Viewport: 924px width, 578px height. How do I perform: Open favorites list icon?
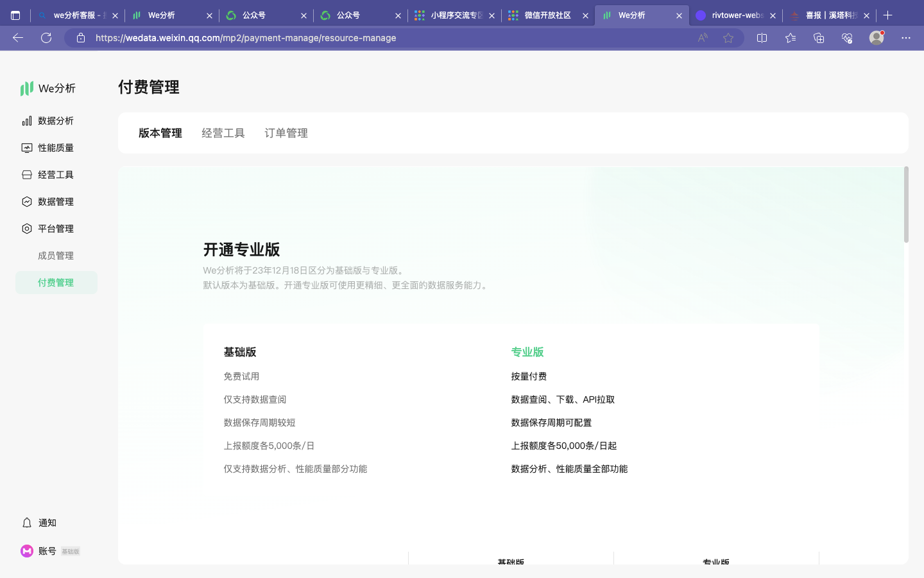point(791,38)
